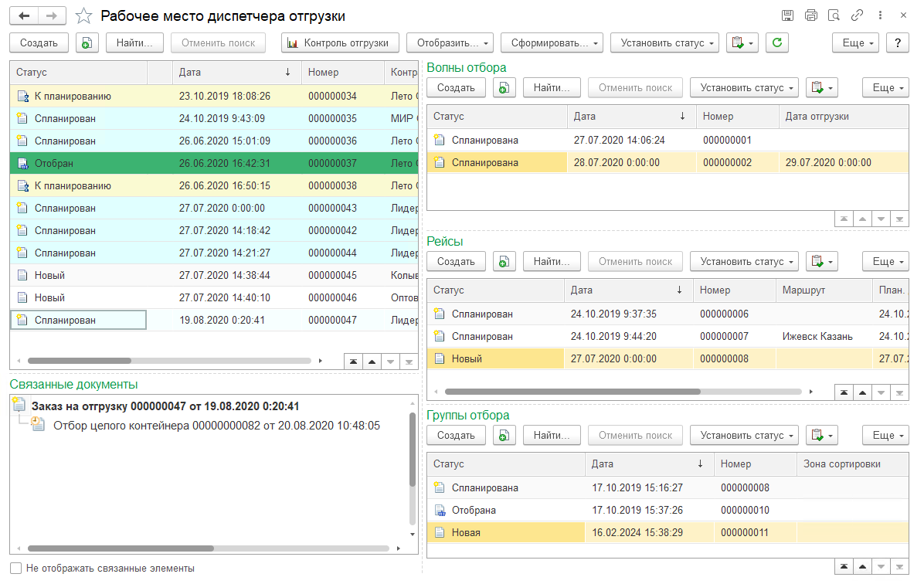
Task: Copy trip using icon in Рейсы toolbar
Action: click(504, 262)
